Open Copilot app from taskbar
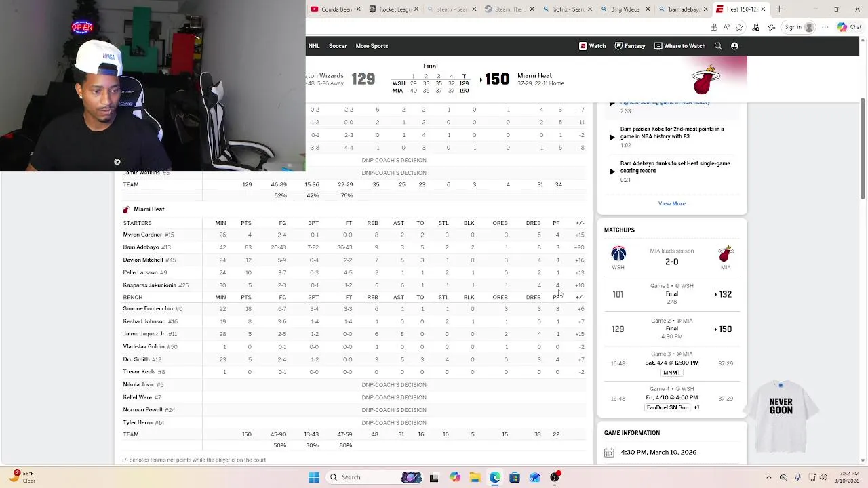The width and height of the screenshot is (868, 488). click(454, 477)
